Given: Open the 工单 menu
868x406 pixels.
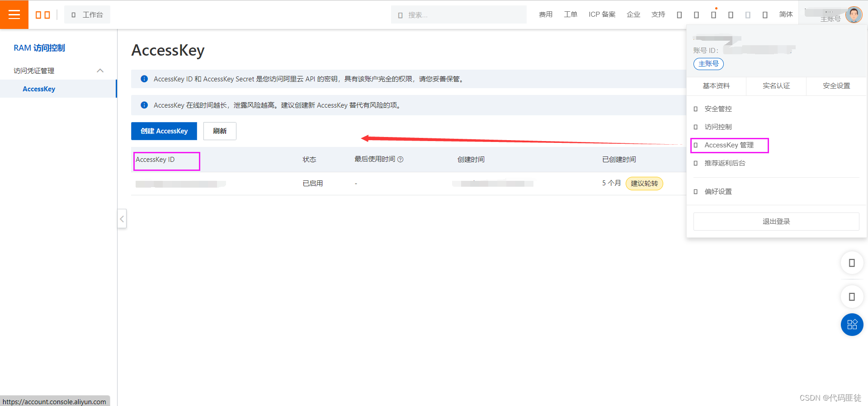Looking at the screenshot, I should pyautogui.click(x=571, y=14).
